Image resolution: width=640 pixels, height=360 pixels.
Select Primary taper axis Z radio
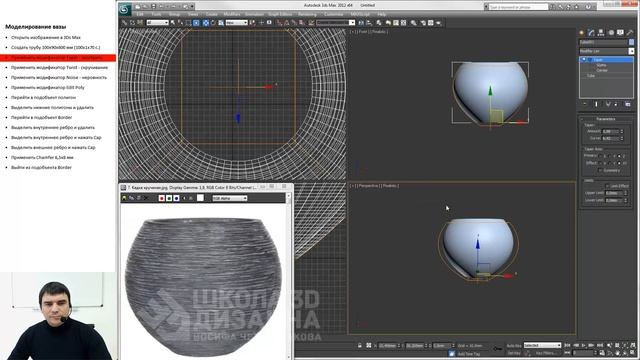click(619, 156)
